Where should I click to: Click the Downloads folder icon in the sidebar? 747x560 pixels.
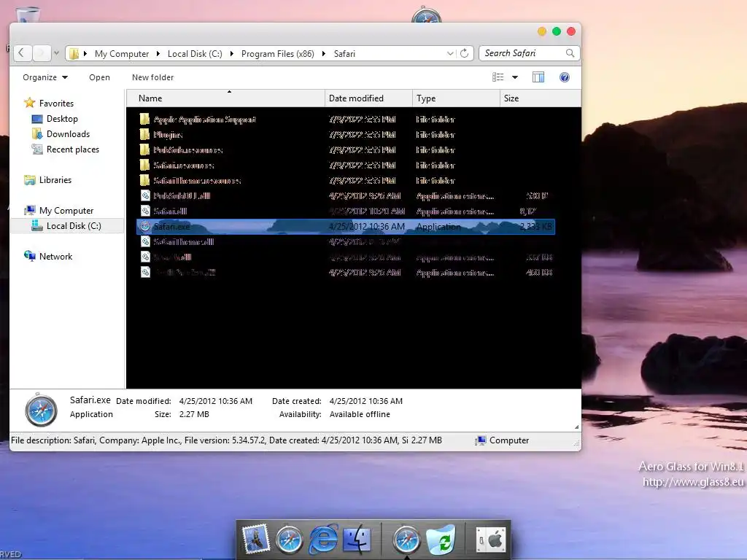[x=36, y=134]
